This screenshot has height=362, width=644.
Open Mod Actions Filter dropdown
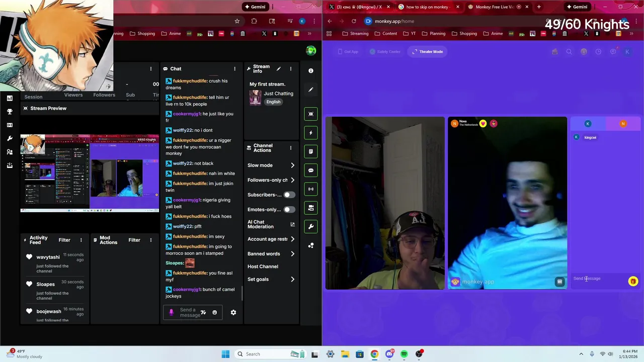tap(134, 240)
